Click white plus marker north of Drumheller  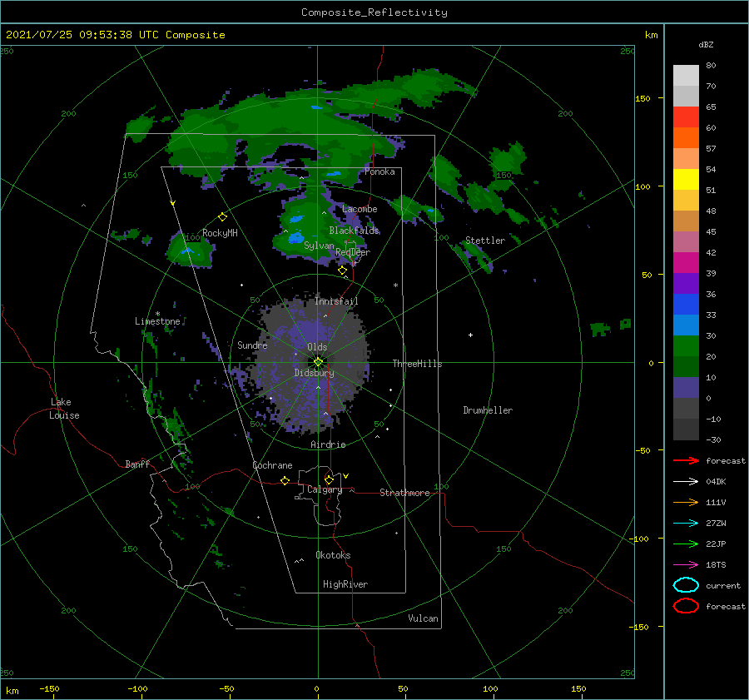[x=470, y=335]
